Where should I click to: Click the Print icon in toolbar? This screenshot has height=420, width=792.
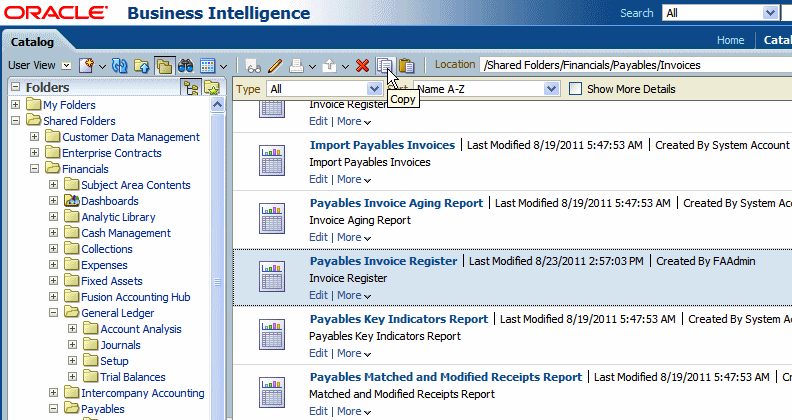[296, 66]
